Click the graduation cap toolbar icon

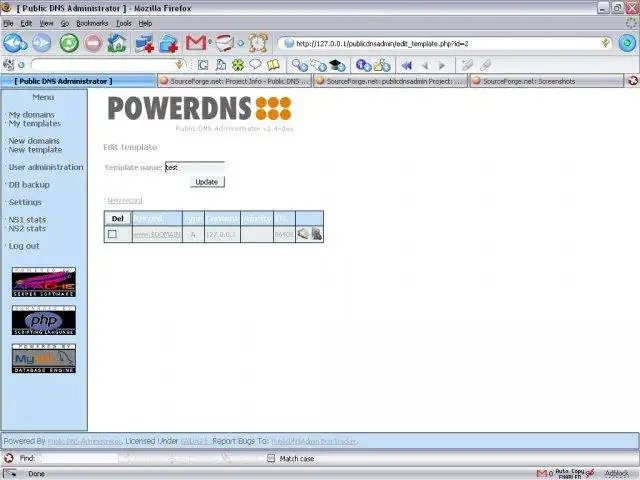(x=337, y=65)
